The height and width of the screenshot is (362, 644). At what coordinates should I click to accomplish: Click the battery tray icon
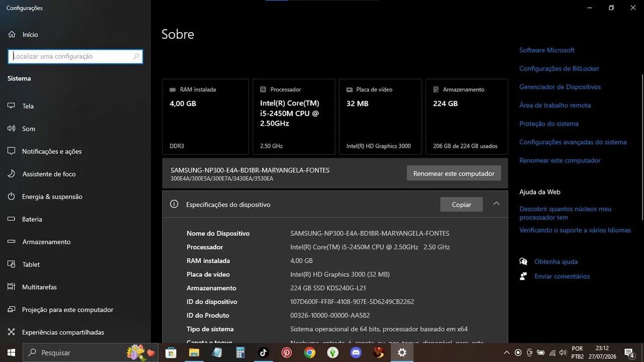541,353
